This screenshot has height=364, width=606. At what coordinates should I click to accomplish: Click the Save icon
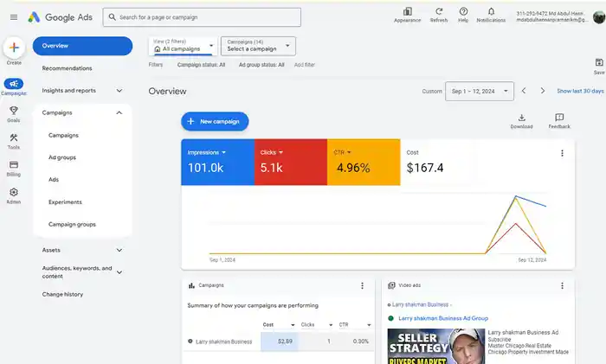[x=599, y=62]
